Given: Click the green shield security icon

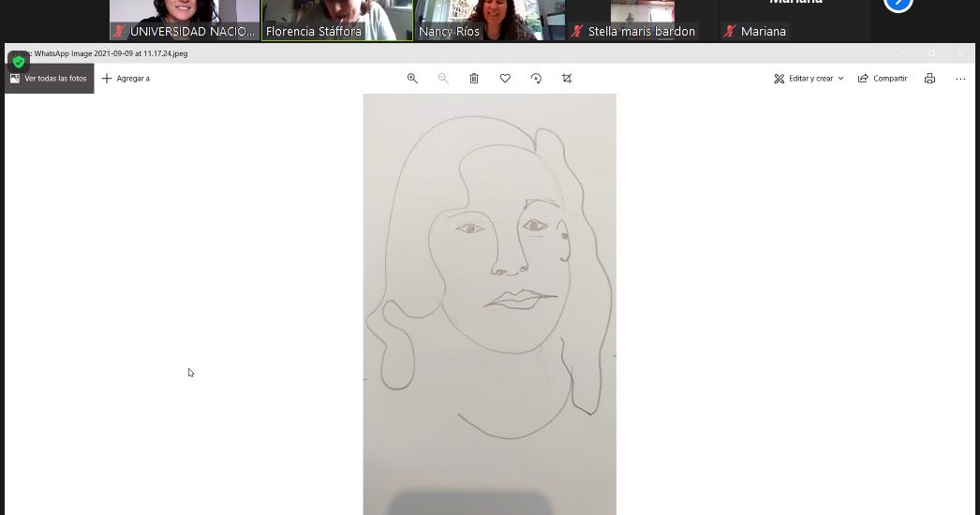Looking at the screenshot, I should [x=18, y=62].
